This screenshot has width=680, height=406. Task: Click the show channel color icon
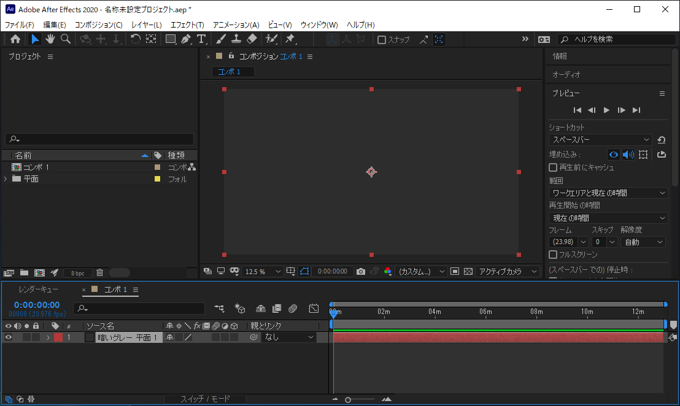387,272
